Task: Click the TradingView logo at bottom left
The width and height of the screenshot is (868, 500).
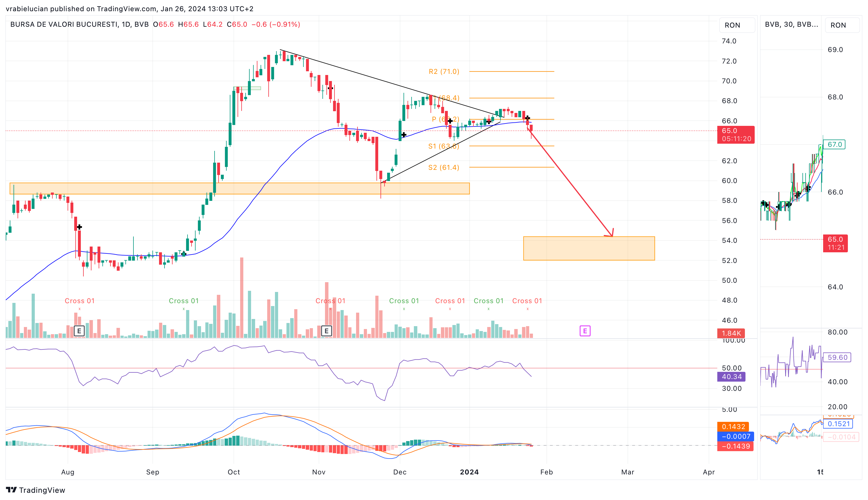Action: (x=35, y=490)
